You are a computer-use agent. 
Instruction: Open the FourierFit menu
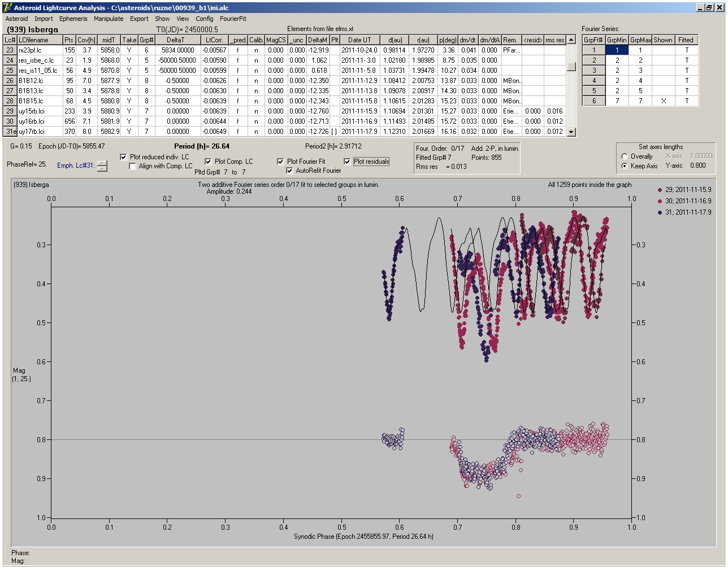pos(233,19)
